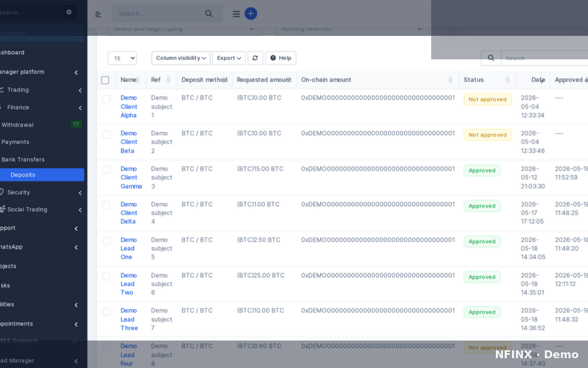Check the Demo Lead Four row checkbox
The width and height of the screenshot is (588, 368).
point(106,347)
